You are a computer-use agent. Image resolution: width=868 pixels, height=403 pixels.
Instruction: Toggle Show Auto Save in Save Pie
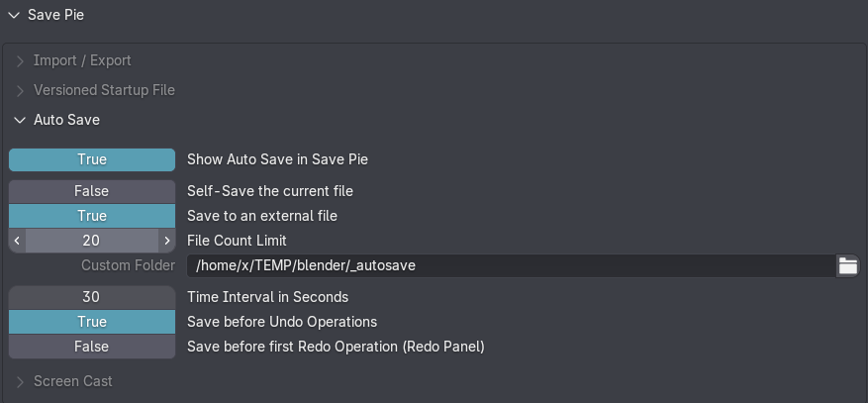(92, 159)
